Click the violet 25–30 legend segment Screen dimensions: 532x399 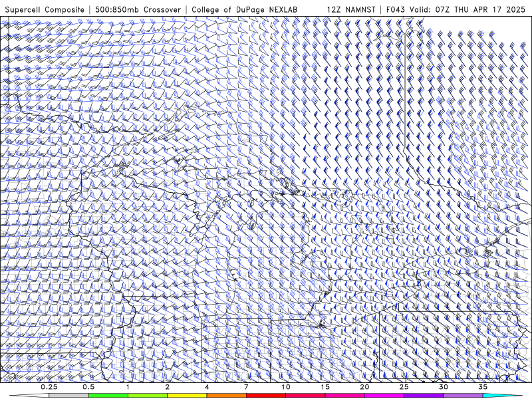coord(424,396)
